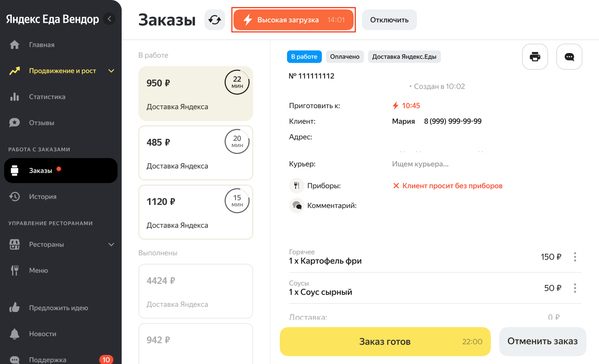This screenshot has height=364, width=599.
Task: Click the print order icon
Action: 535,57
